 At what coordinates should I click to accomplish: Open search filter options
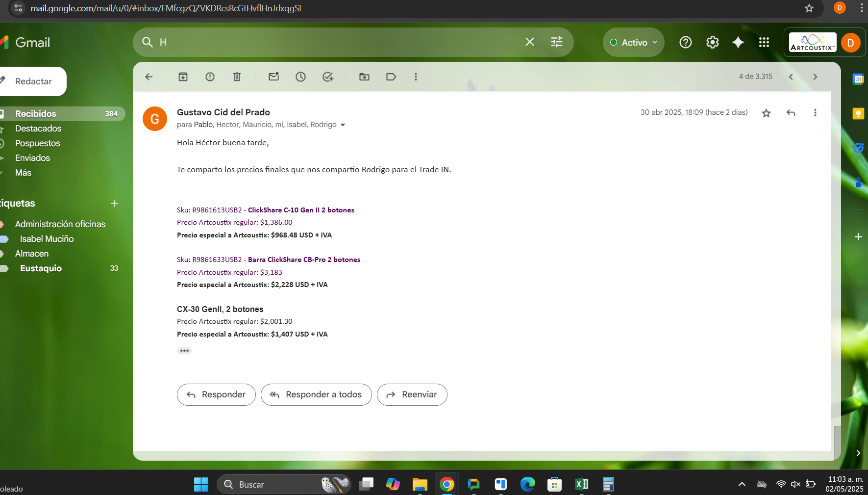coord(557,42)
